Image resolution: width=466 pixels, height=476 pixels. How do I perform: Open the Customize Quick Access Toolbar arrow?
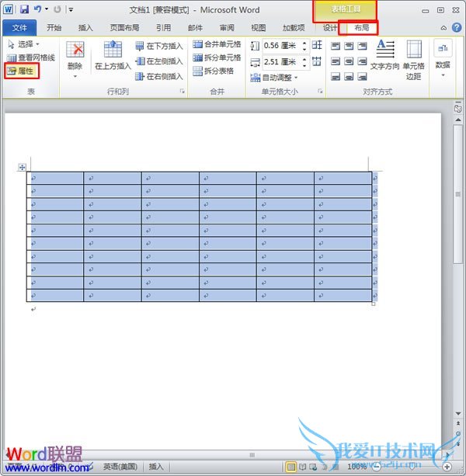click(x=71, y=10)
